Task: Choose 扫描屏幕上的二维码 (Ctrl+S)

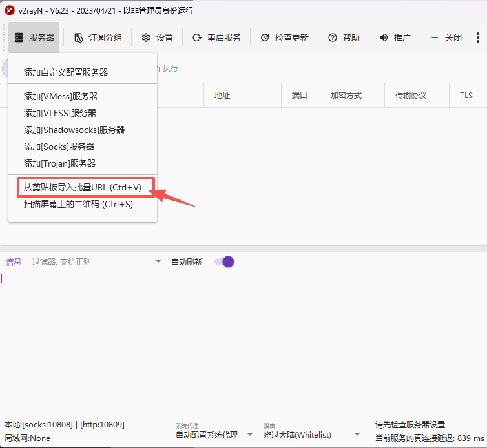Action: coord(83,204)
